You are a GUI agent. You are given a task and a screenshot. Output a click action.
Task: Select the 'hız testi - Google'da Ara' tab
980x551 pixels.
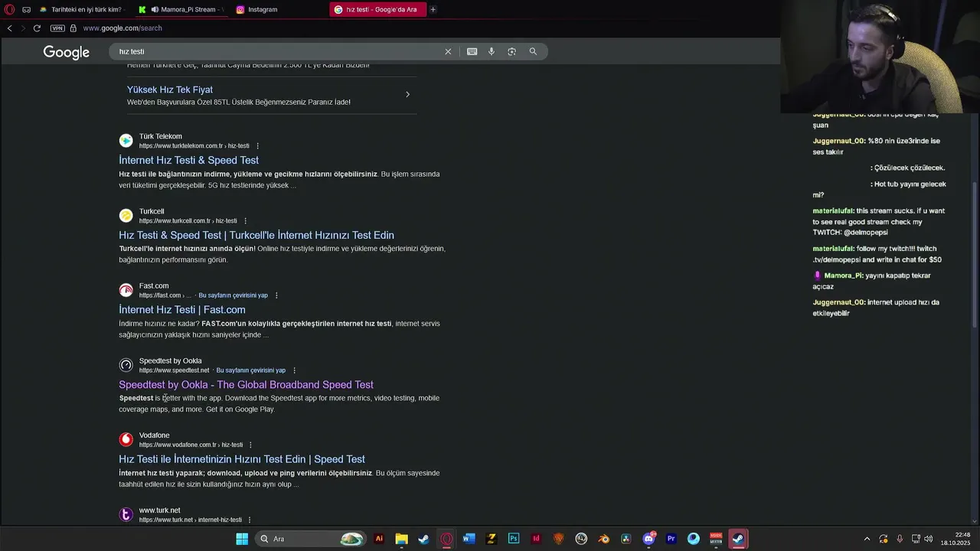pyautogui.click(x=378, y=9)
